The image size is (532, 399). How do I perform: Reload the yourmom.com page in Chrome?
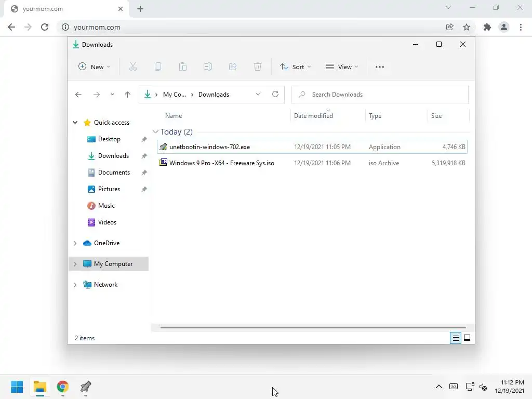click(45, 27)
